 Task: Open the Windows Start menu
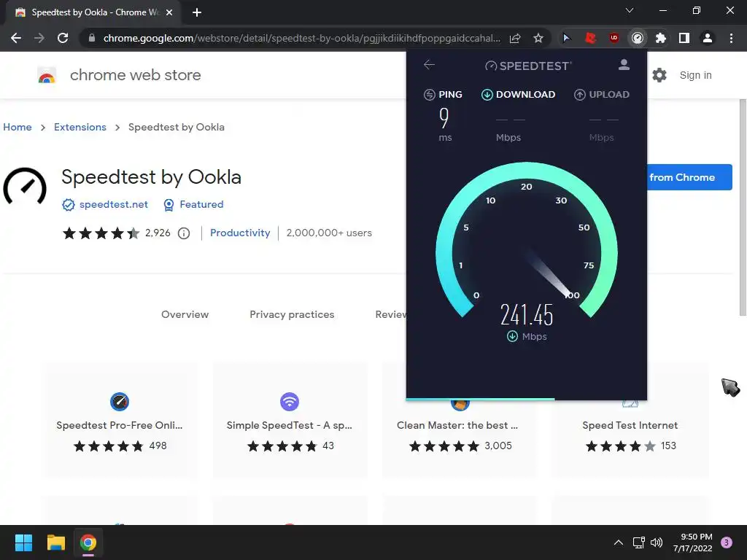[x=23, y=542]
